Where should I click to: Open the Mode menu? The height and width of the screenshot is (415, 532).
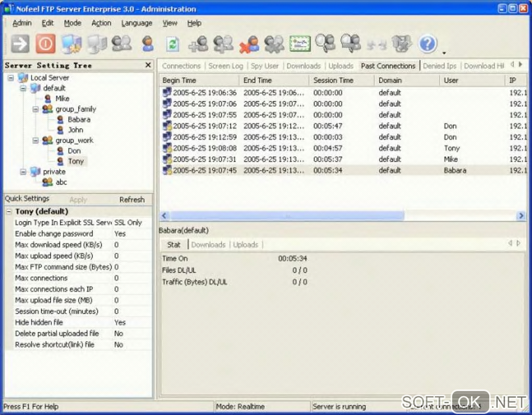72,23
